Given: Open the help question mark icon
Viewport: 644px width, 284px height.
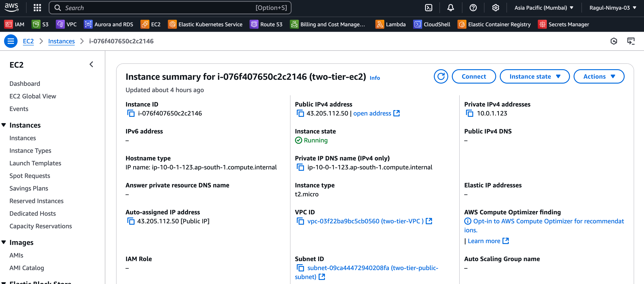Looking at the screenshot, I should coord(473,8).
